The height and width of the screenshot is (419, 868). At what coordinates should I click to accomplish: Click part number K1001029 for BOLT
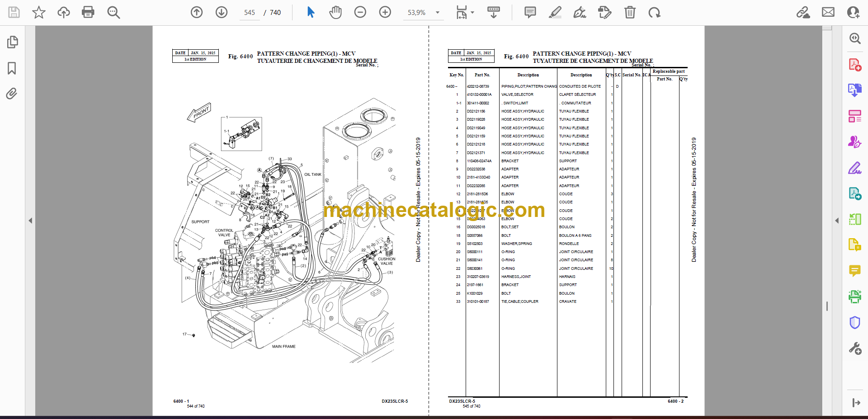tap(475, 293)
